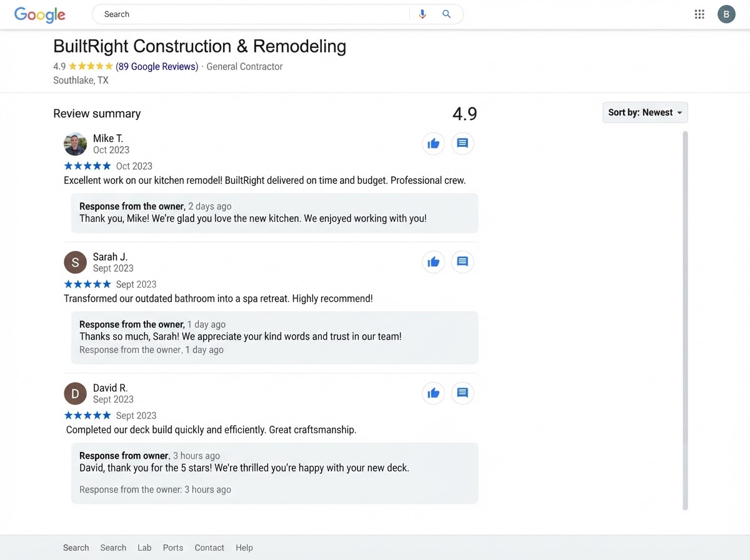Click the large 4.9 rating score

pos(464,114)
